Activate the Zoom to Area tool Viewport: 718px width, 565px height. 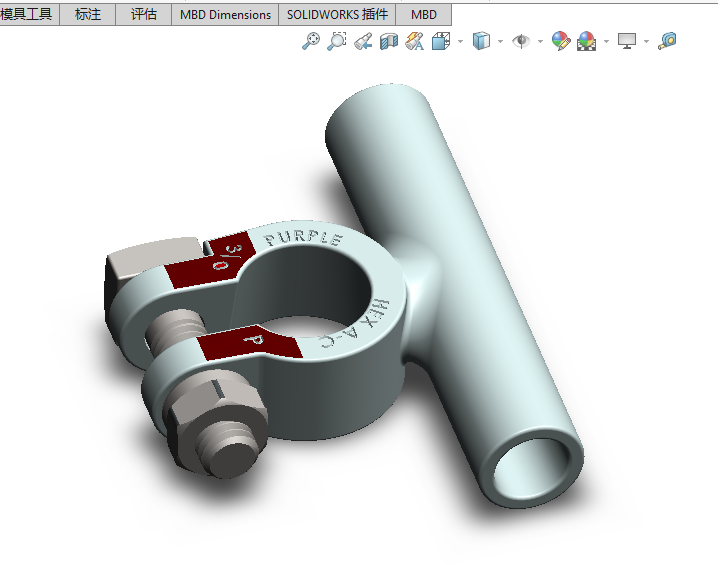[x=337, y=41]
